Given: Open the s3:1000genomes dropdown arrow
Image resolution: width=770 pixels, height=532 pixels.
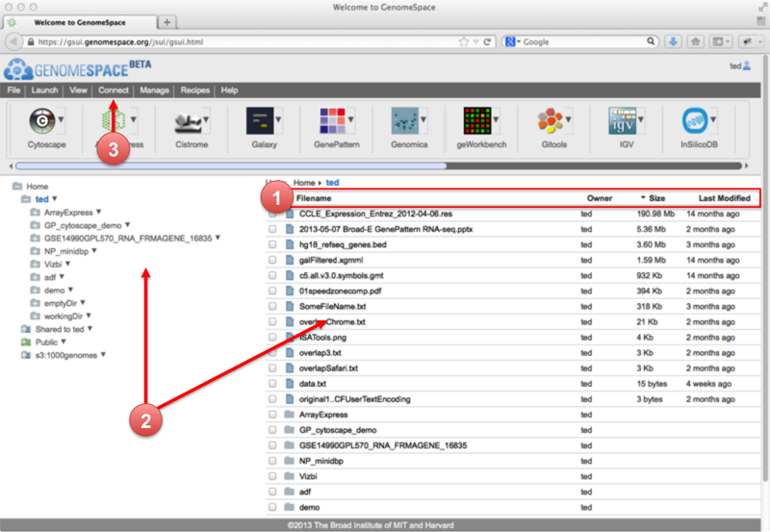Looking at the screenshot, I should [103, 354].
